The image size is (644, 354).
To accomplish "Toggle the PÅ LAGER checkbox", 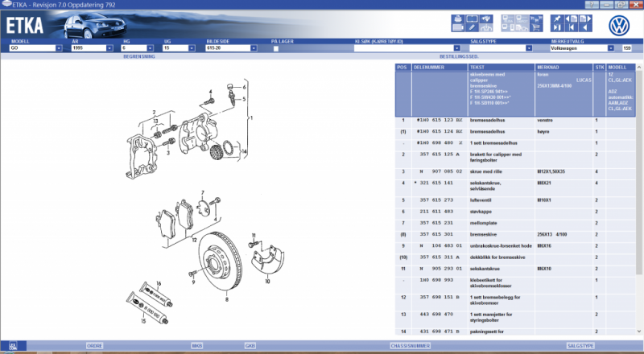I will coord(275,48).
